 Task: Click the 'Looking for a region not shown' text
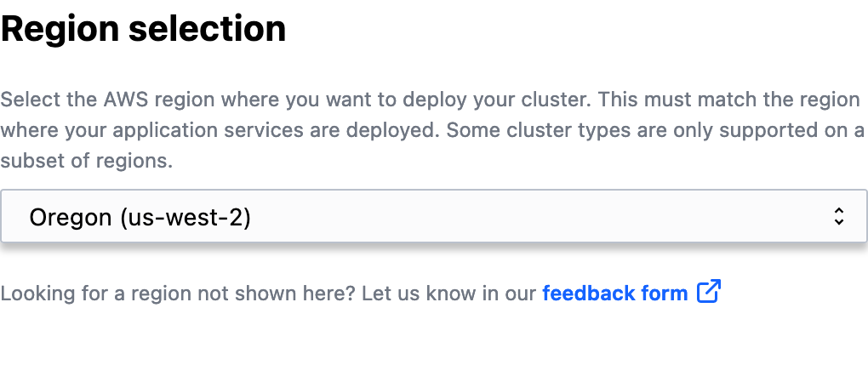click(178, 294)
